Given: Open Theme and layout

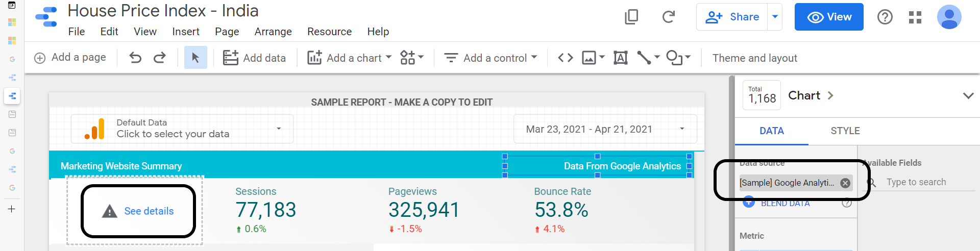Looking at the screenshot, I should click(x=755, y=58).
